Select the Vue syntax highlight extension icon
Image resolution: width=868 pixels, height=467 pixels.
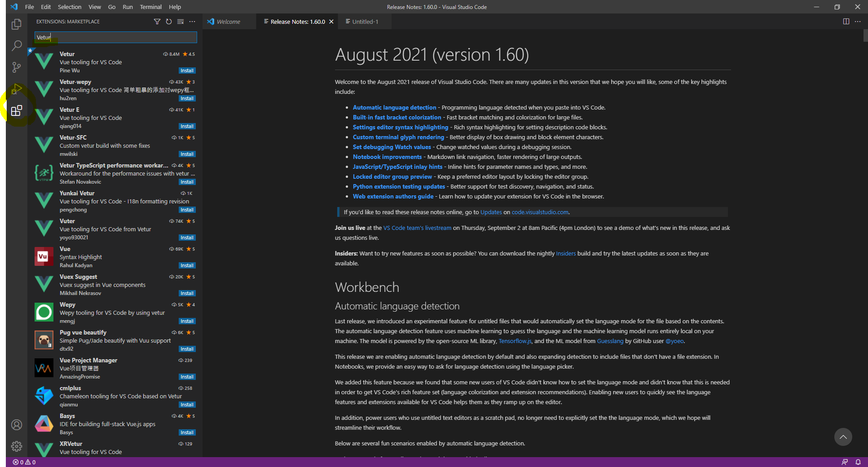tap(44, 256)
